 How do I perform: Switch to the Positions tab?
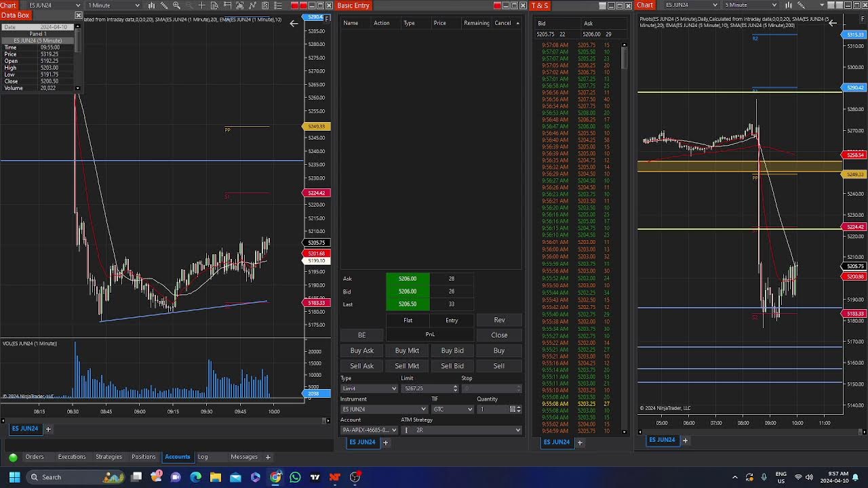coord(144,457)
